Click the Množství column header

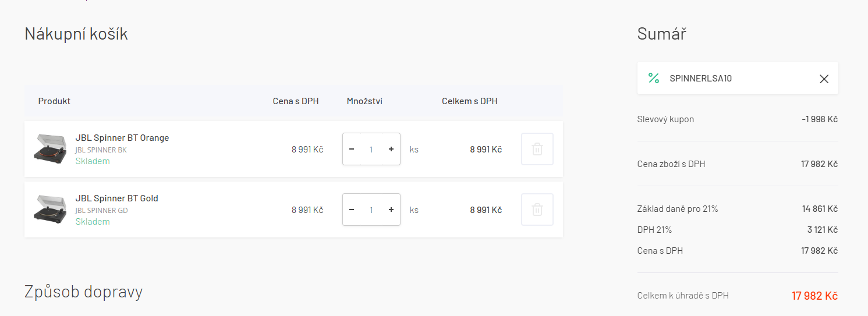tap(364, 101)
